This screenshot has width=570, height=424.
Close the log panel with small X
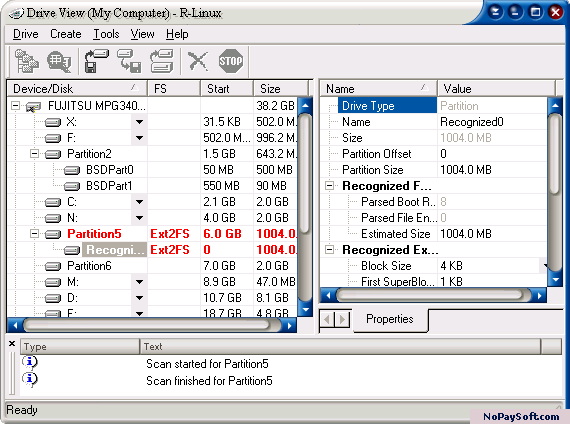pyautogui.click(x=12, y=343)
